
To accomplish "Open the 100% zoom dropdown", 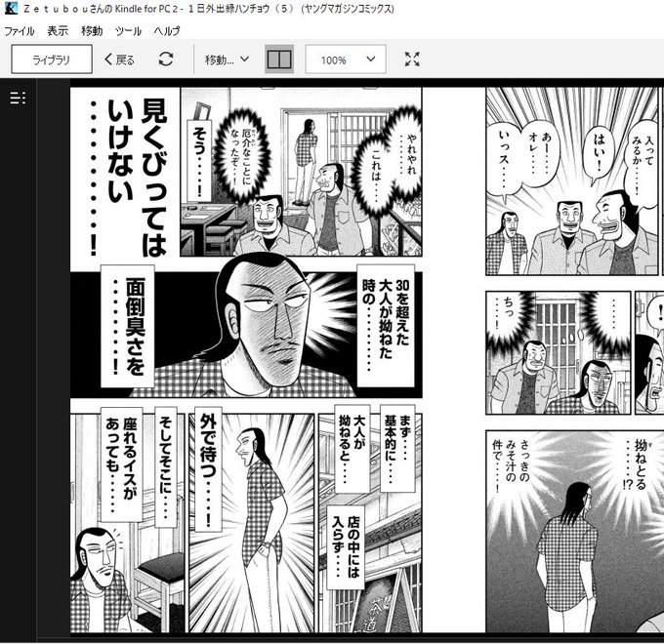I will click(346, 60).
